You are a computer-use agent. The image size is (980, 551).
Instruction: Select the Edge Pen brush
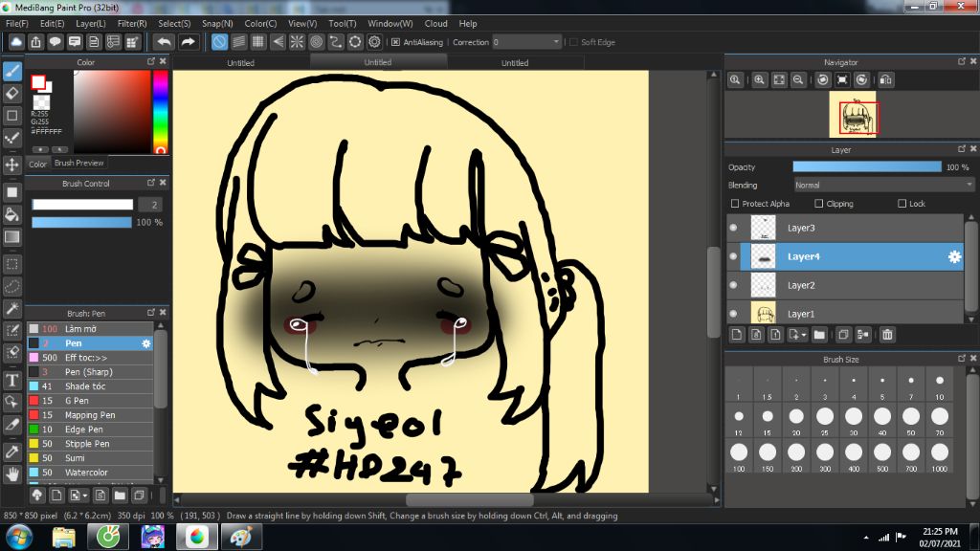90,430
